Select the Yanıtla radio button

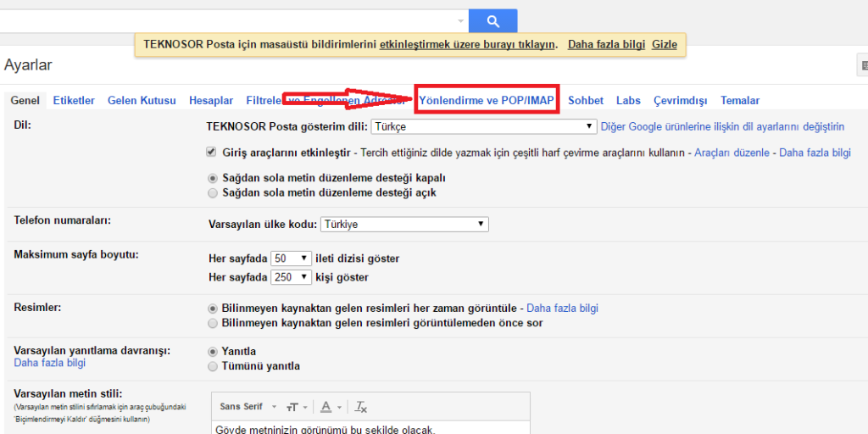click(x=212, y=352)
